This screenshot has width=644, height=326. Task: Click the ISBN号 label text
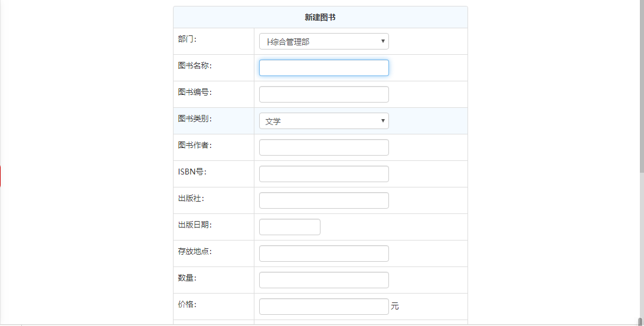coord(192,172)
